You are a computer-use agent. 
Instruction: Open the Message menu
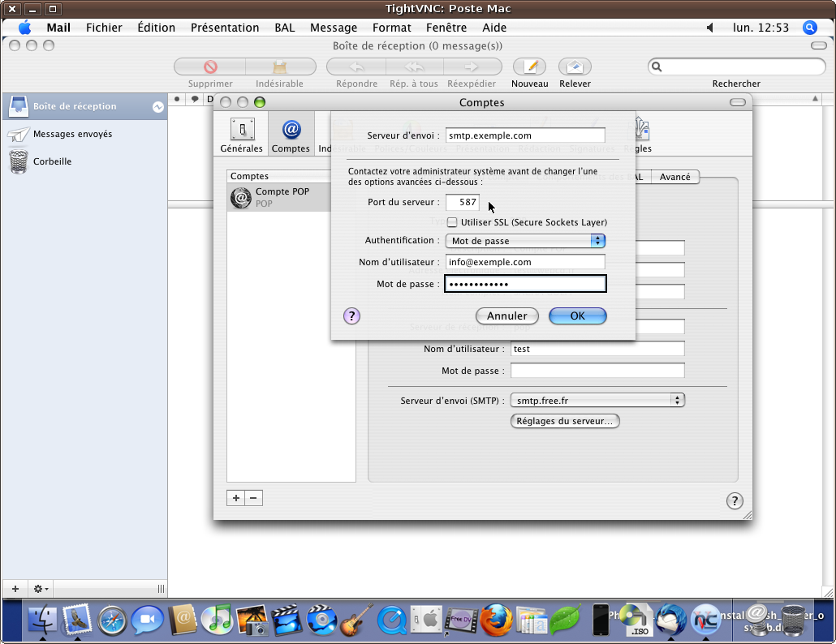click(334, 28)
